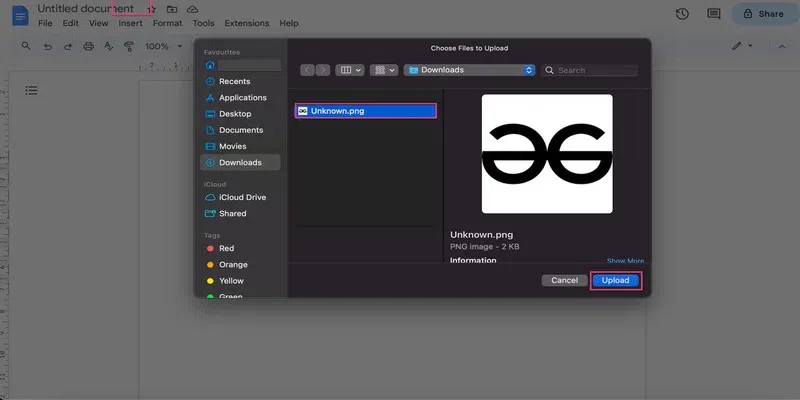
Task: Open the View menu
Action: point(98,23)
